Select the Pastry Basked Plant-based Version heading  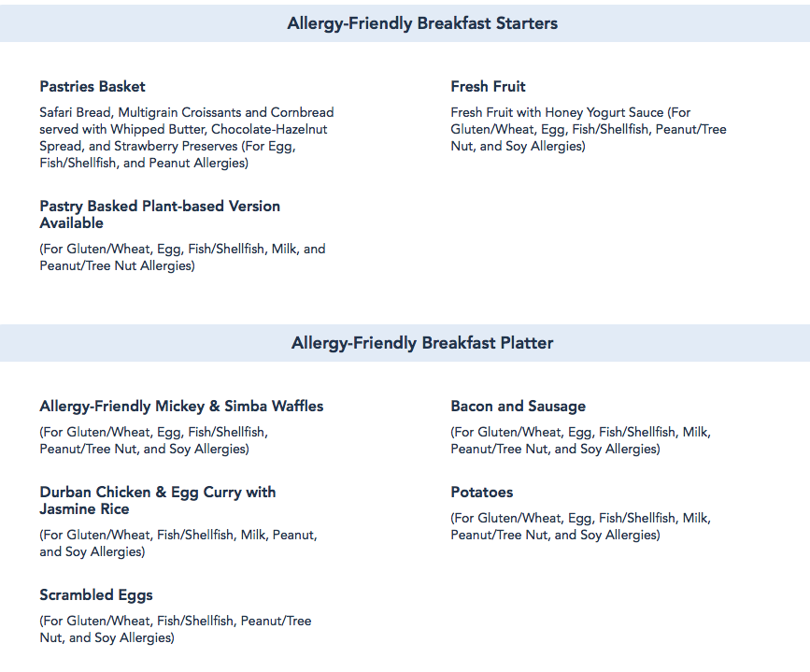160,214
